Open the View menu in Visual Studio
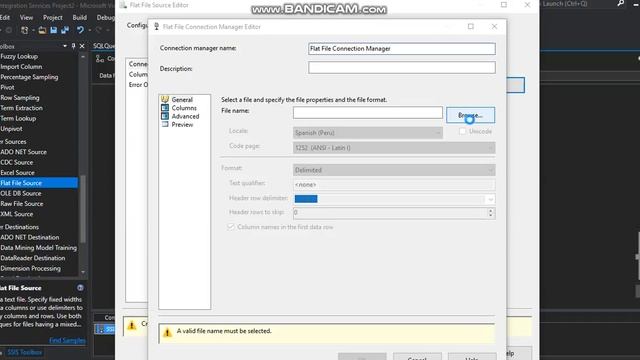 point(26,18)
